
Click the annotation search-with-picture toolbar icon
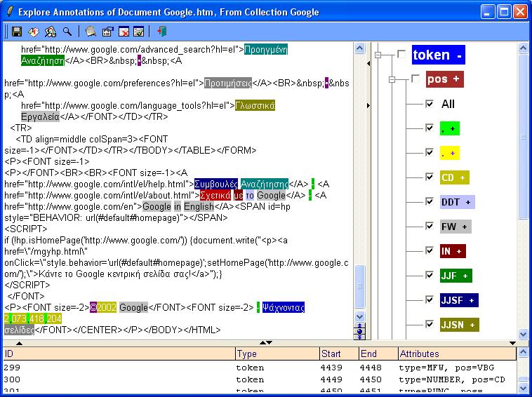(x=51, y=32)
